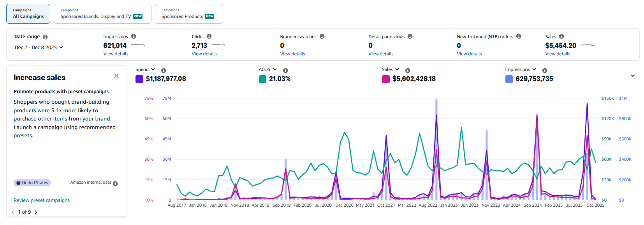
Task: Close the Increase sales card
Action: [116, 76]
